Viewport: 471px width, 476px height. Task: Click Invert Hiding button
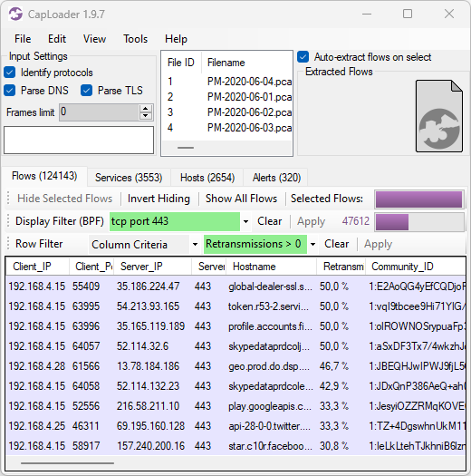pos(159,199)
